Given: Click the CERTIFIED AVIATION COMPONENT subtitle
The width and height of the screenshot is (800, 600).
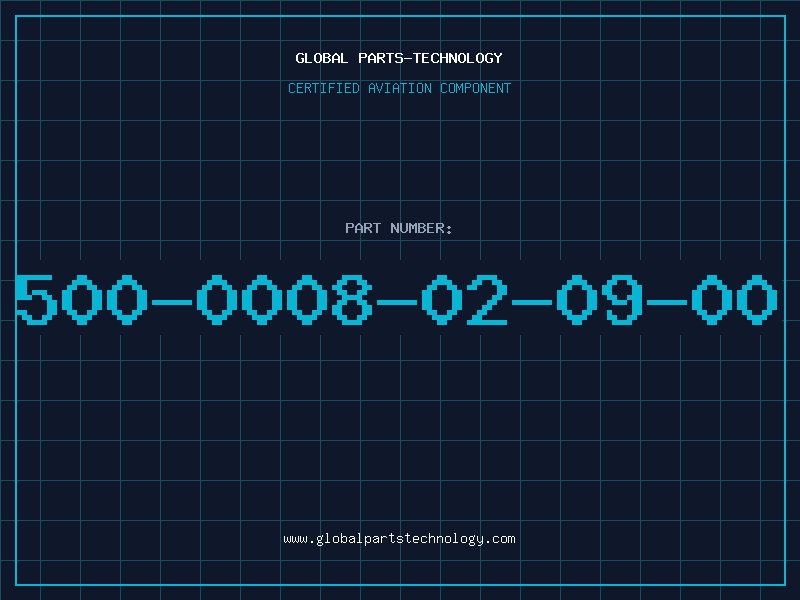Looking at the screenshot, I should (399, 88).
